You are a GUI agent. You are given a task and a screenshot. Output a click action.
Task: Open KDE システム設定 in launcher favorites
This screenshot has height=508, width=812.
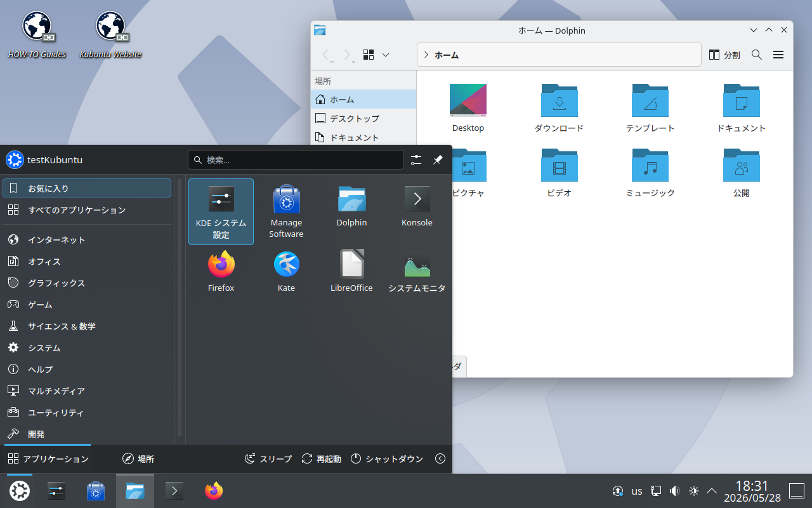point(221,211)
